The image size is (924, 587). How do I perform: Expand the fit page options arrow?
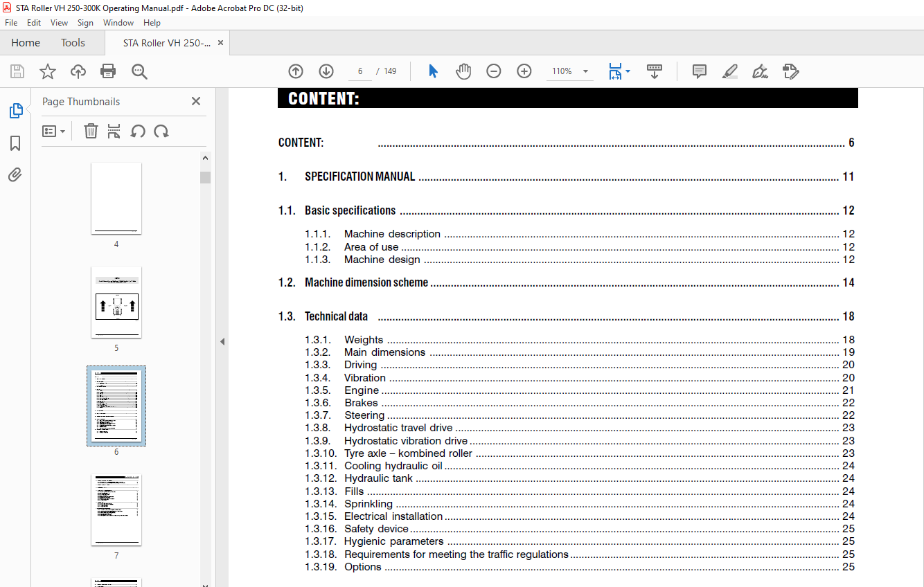(x=628, y=71)
